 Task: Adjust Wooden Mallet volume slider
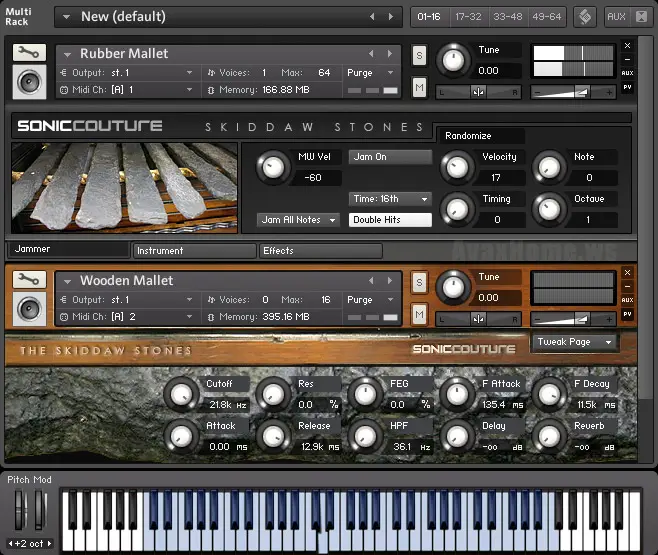pos(574,319)
